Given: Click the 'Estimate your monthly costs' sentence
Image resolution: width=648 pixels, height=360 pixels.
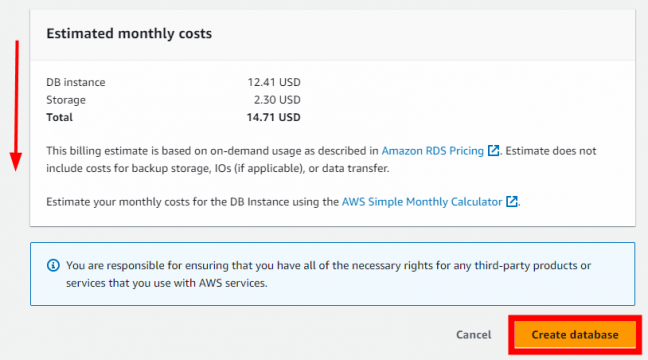Looking at the screenshot, I should [x=283, y=202].
